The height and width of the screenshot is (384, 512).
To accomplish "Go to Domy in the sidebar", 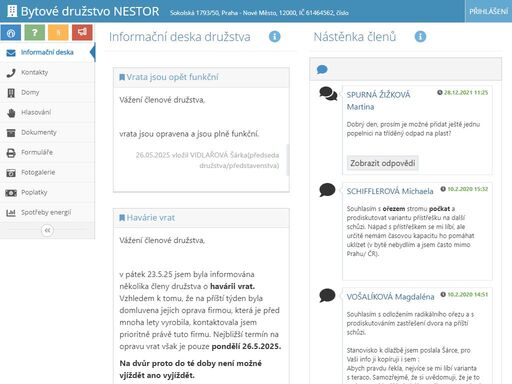I will (47, 92).
